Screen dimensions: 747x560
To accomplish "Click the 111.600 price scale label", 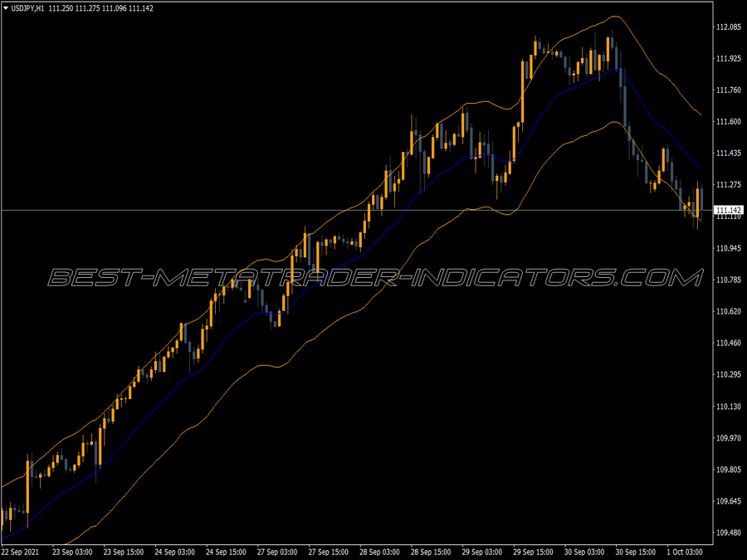I will pos(729,122).
